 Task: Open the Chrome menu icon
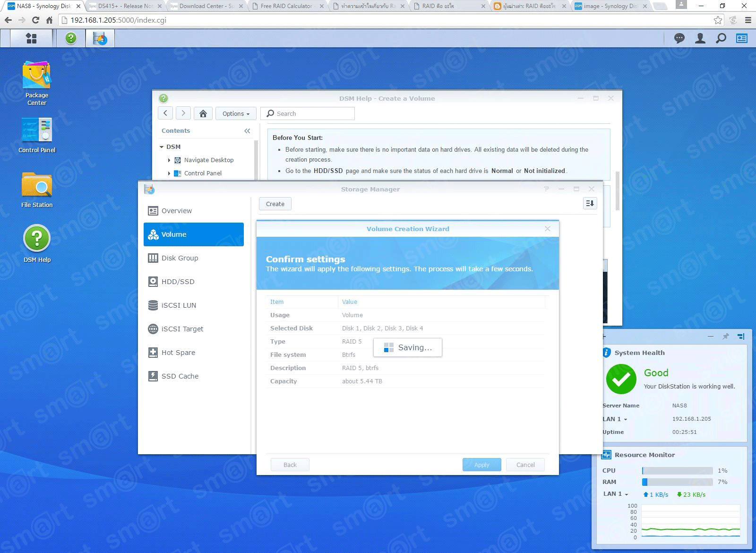coord(748,20)
